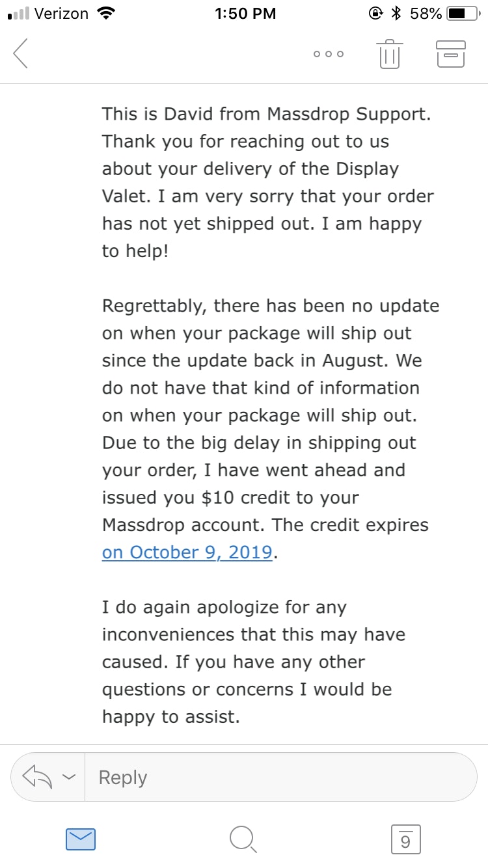Viewport: 488px width, 868px height.
Task: Tap the battery indicator in status bar
Action: click(x=465, y=13)
